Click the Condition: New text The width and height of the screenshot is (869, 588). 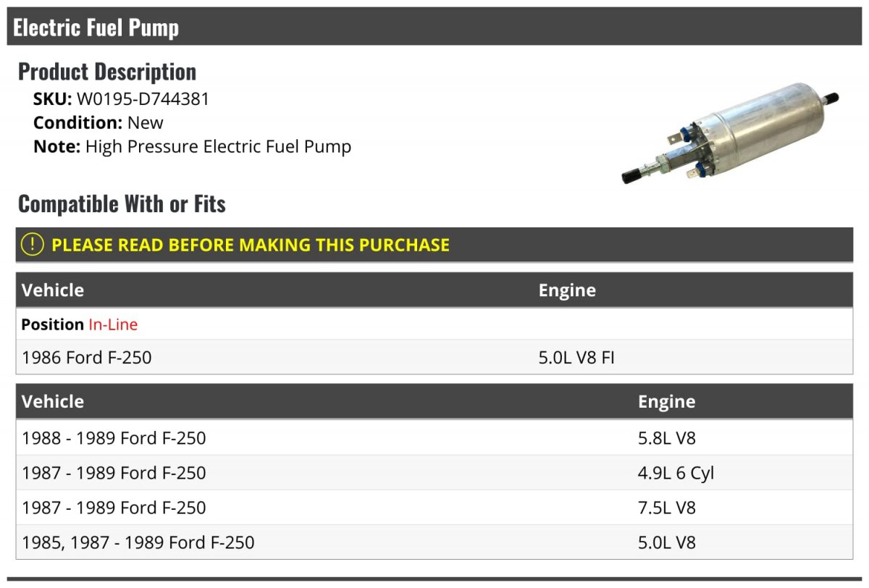click(98, 122)
